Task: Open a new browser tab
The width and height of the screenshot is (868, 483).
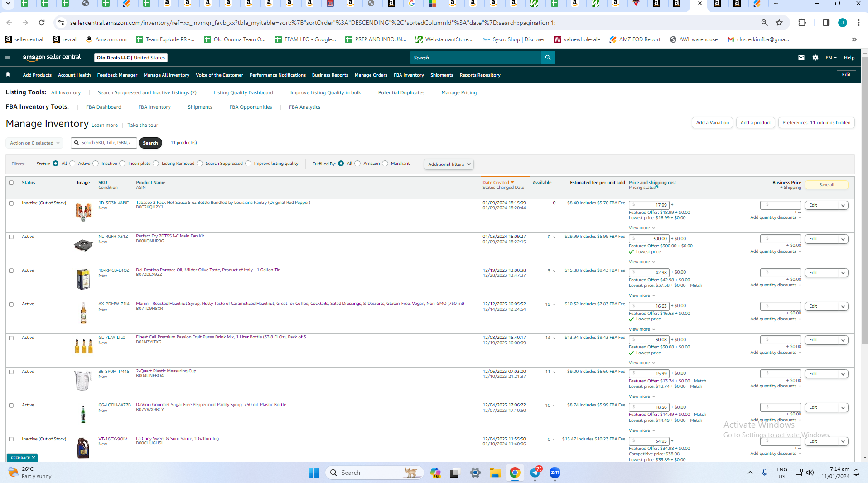Action: (x=776, y=4)
